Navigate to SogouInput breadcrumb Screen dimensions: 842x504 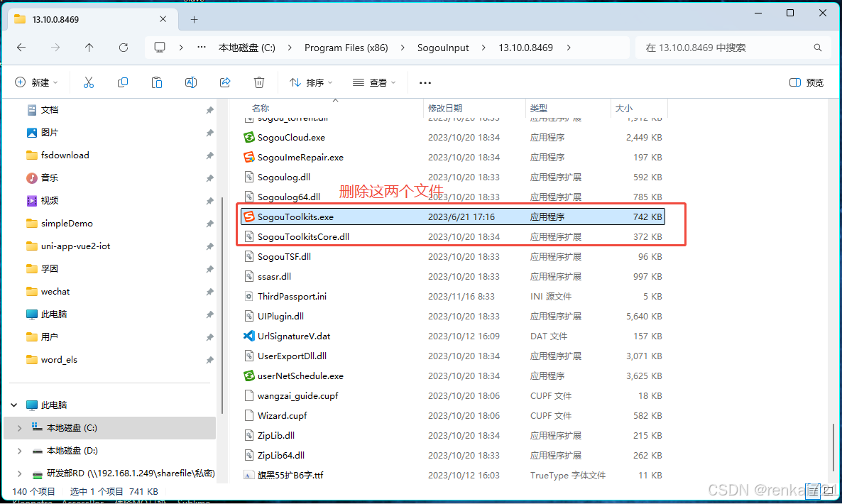443,48
